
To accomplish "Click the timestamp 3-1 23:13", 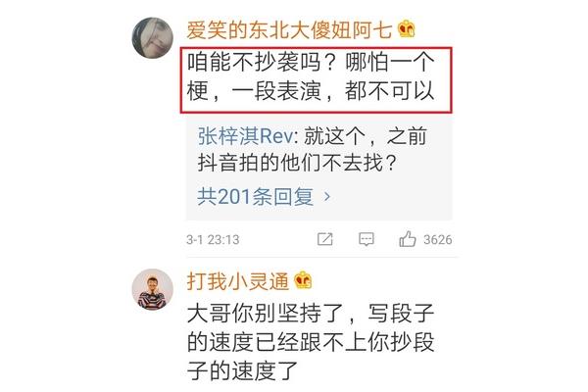I will point(213,239).
